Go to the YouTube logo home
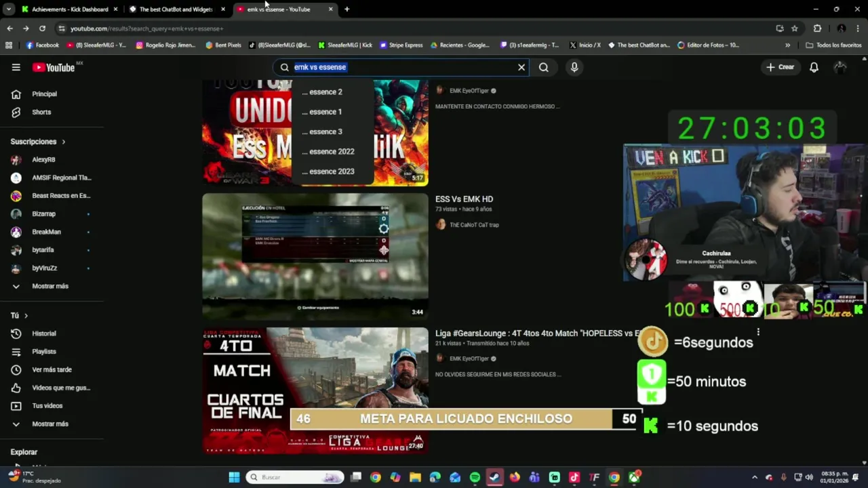Viewport: 868px width, 488px height. pyautogui.click(x=54, y=67)
